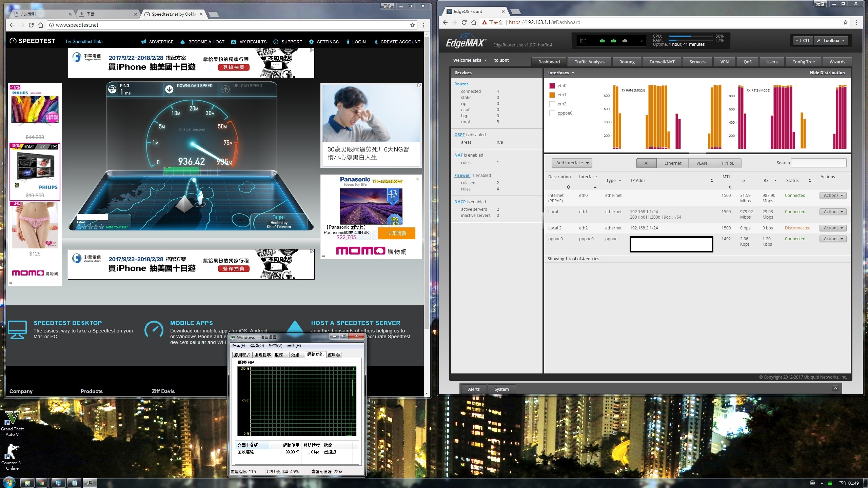Image resolution: width=868 pixels, height=488 pixels.
Task: Open the Config Tree tab
Action: coord(803,62)
